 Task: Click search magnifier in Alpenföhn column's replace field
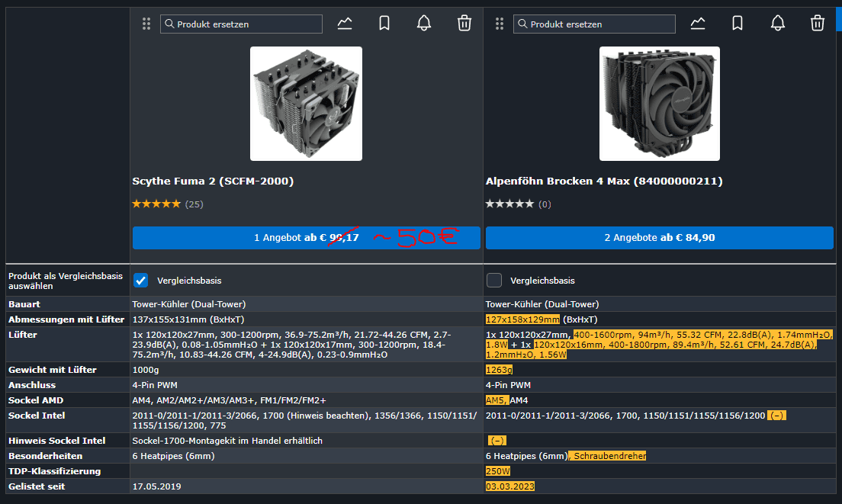[x=522, y=24]
